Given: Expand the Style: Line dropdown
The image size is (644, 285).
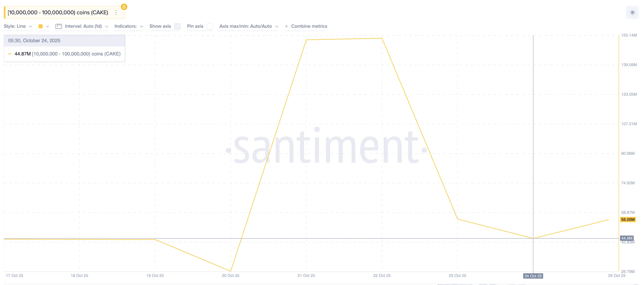Looking at the screenshot, I should (18, 26).
